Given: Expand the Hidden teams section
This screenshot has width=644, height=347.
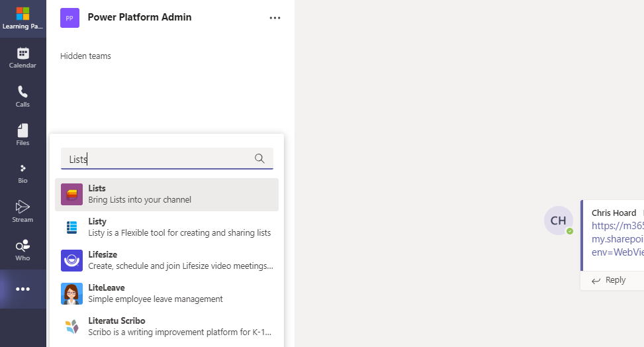Looking at the screenshot, I should pyautogui.click(x=85, y=56).
